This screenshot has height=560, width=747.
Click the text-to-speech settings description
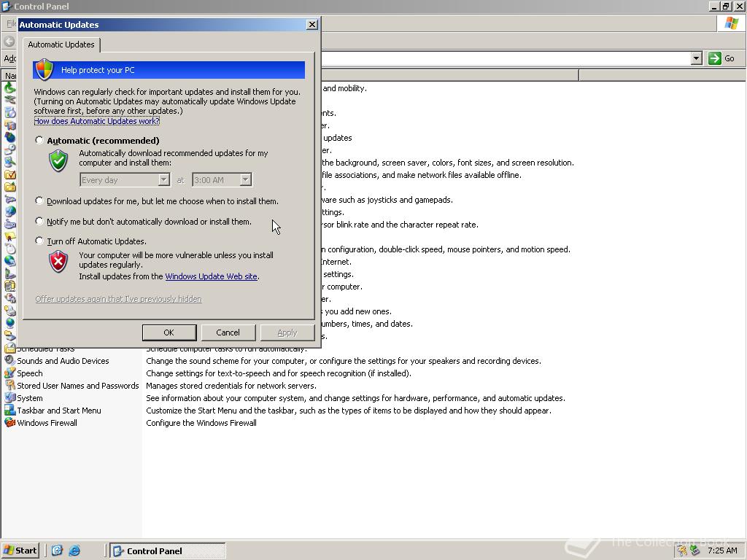[x=279, y=373]
